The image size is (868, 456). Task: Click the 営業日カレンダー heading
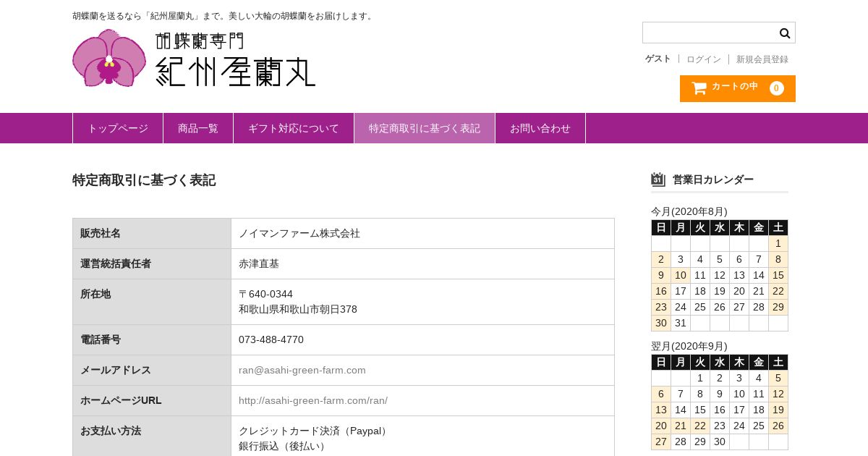point(713,180)
